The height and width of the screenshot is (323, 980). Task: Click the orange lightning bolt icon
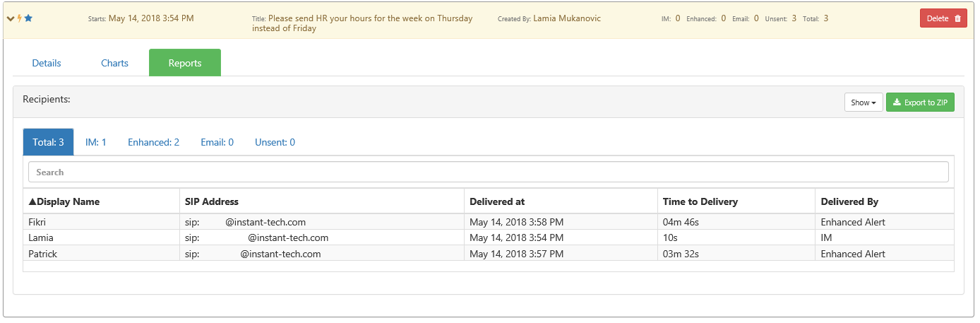(19, 18)
